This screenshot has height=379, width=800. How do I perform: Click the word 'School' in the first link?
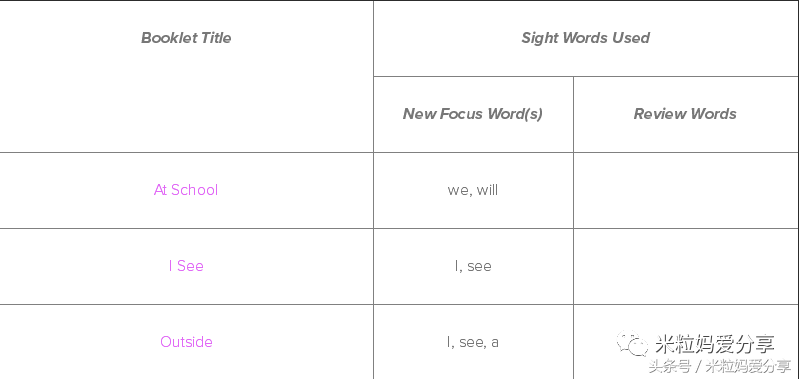(x=194, y=190)
